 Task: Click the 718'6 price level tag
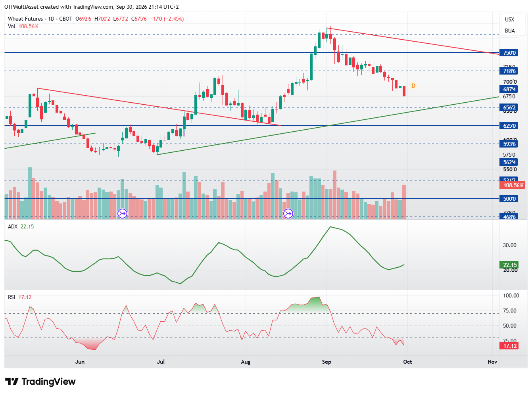pyautogui.click(x=509, y=71)
